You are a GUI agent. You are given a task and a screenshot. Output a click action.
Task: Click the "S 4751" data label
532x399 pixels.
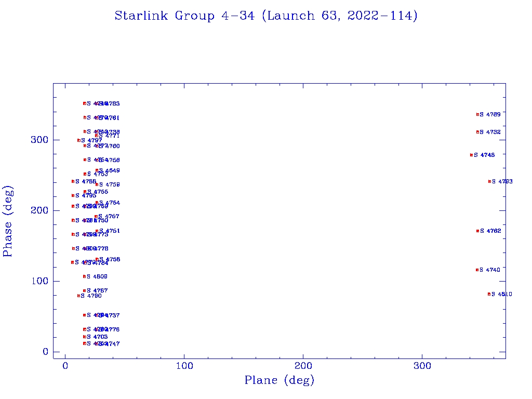point(109,231)
